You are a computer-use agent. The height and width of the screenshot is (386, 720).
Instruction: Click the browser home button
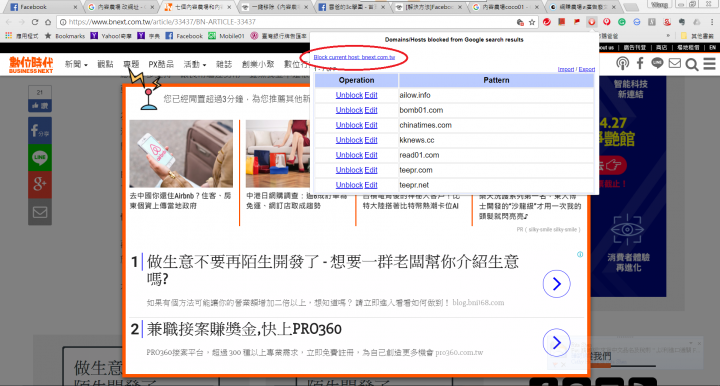(x=48, y=22)
